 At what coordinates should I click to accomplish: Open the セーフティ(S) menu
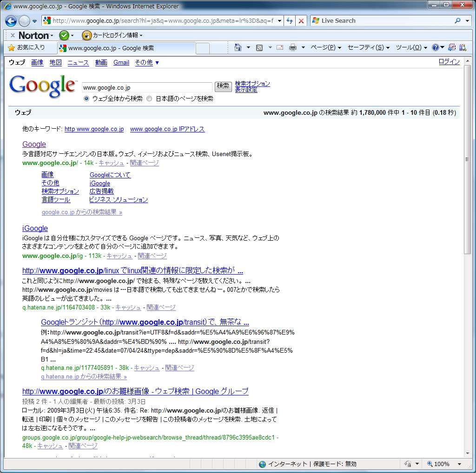(368, 48)
